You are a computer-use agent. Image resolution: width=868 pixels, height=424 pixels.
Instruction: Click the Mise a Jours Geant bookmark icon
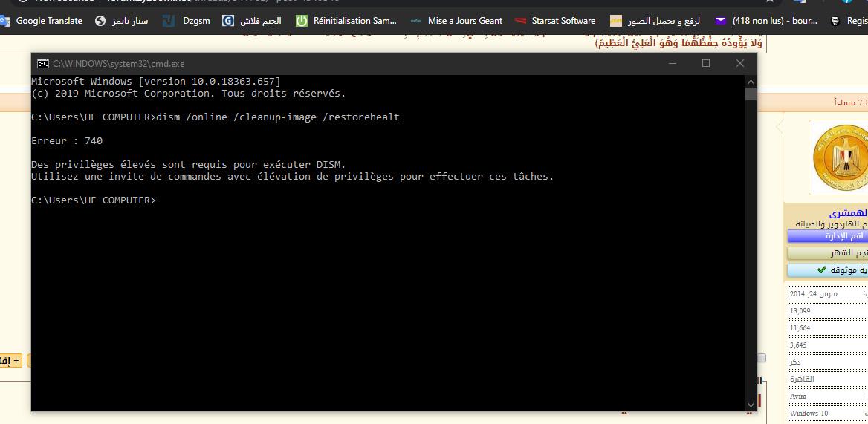click(415, 21)
